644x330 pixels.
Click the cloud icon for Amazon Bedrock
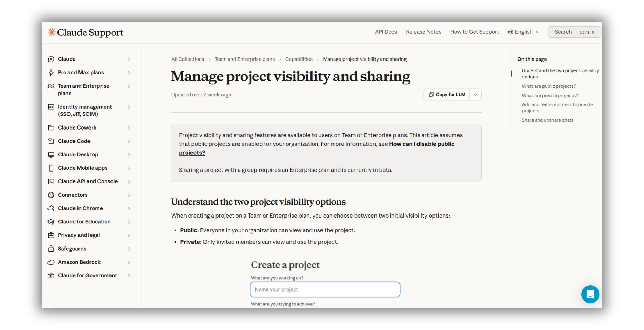click(51, 262)
